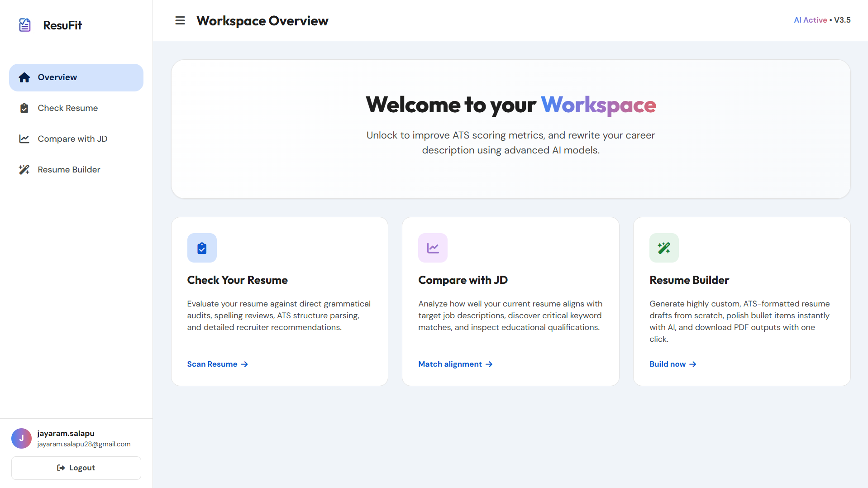The height and width of the screenshot is (488, 868).
Task: Click the jayaram.salapu28@gmail.com email text
Action: [x=84, y=444]
